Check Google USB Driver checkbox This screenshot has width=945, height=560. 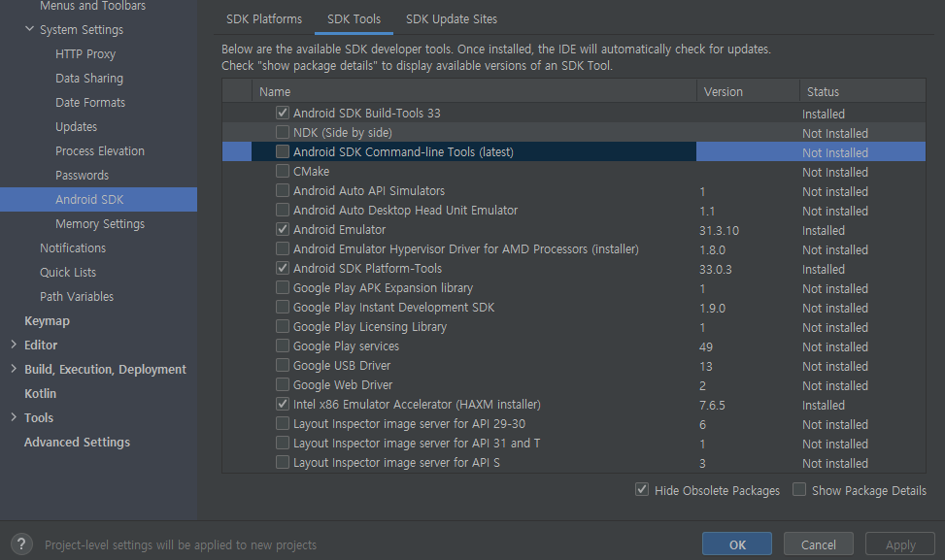tap(282, 365)
